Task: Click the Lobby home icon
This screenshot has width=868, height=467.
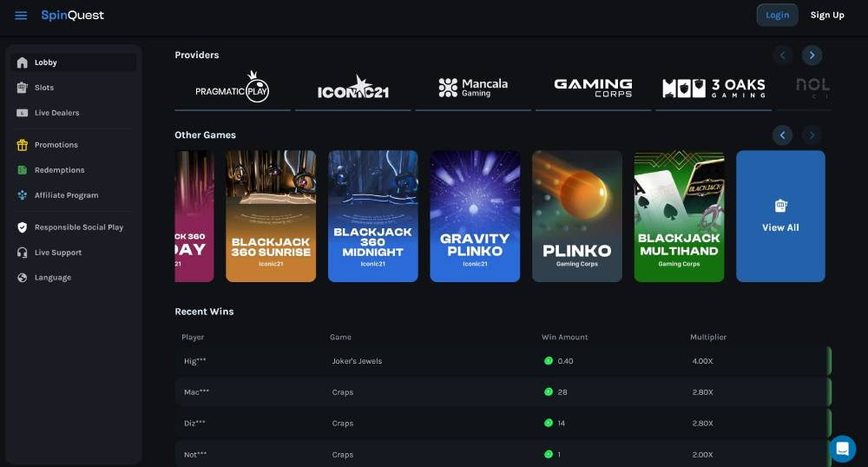Action: tap(23, 62)
